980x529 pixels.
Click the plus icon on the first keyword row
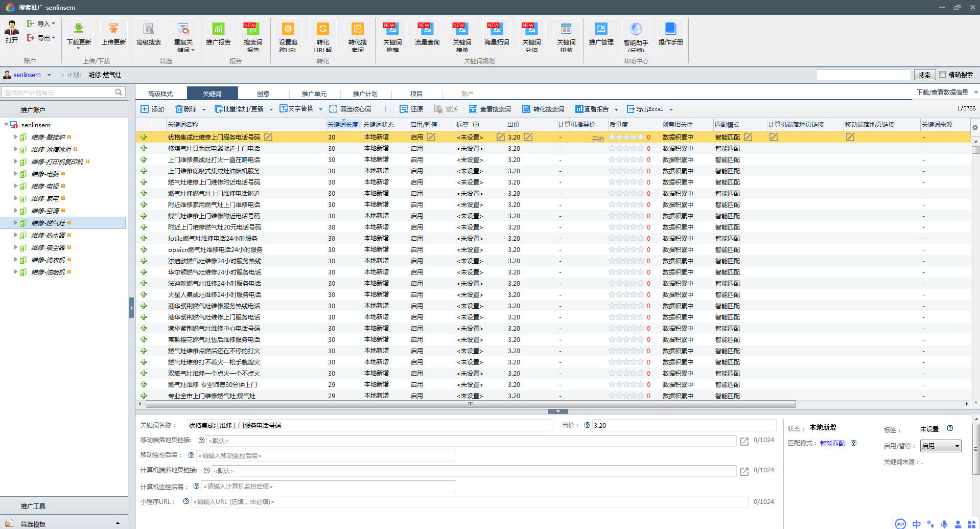(x=144, y=137)
